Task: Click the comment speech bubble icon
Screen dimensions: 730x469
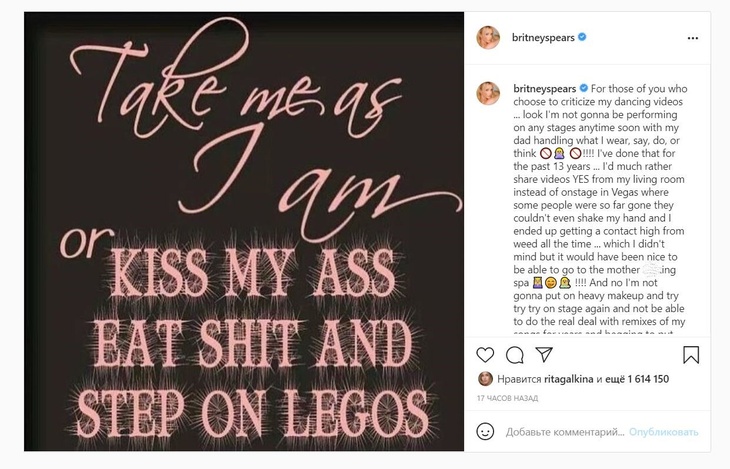Action: (x=515, y=354)
